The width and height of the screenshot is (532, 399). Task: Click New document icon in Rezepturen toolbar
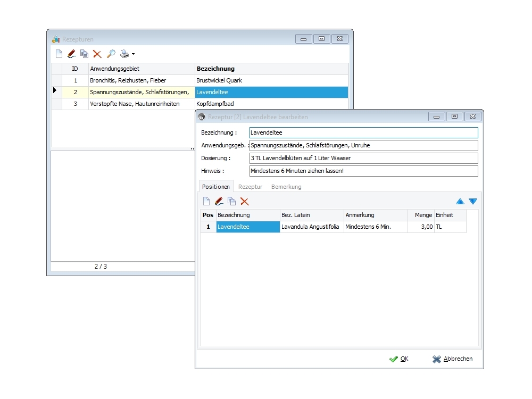click(x=59, y=54)
